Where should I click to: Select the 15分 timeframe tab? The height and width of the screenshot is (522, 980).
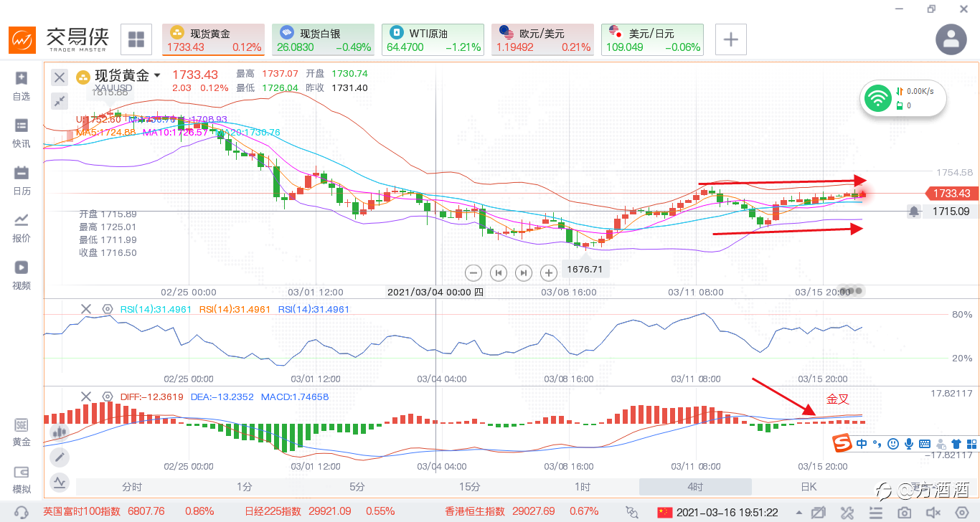tap(469, 487)
